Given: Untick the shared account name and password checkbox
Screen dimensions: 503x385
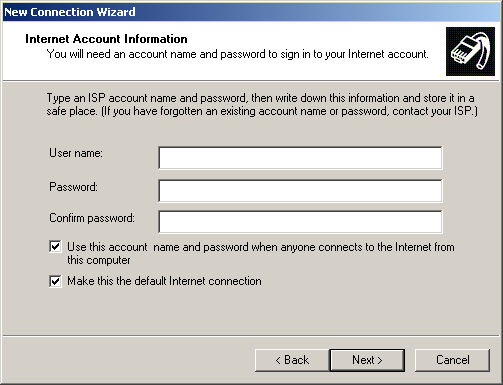Looking at the screenshot, I should tap(55, 247).
